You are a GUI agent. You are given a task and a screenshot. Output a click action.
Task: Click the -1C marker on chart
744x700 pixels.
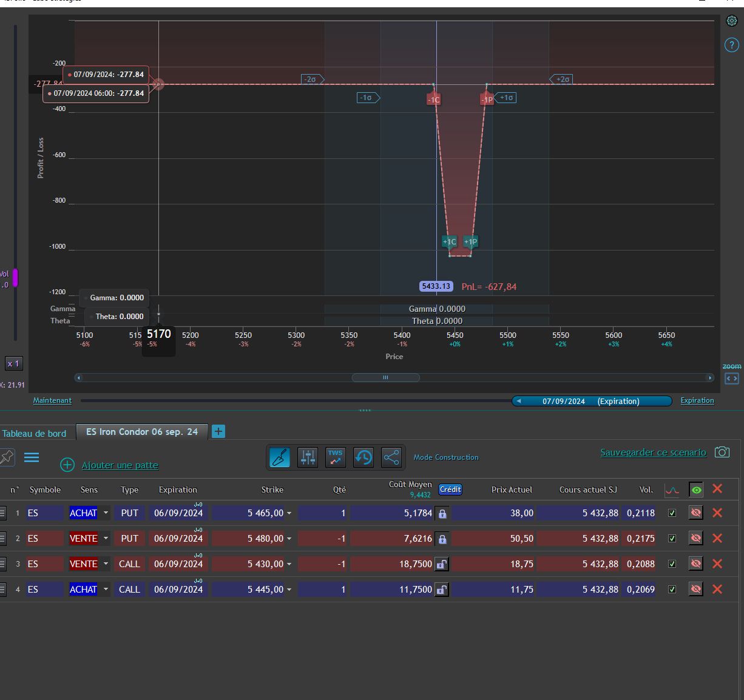tap(433, 99)
